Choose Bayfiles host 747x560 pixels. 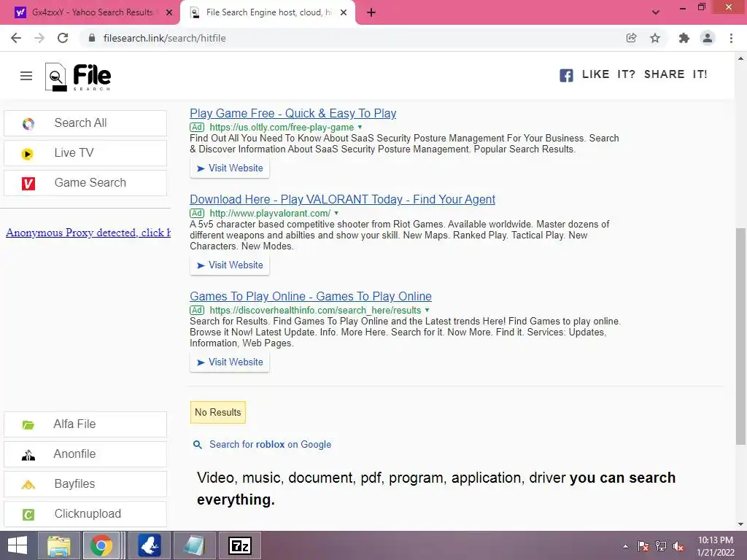[x=85, y=484]
